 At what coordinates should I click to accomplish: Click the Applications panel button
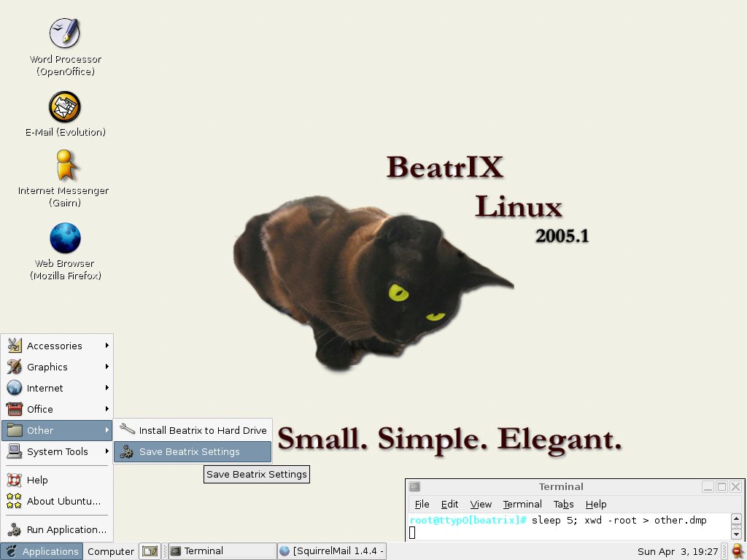click(42, 551)
